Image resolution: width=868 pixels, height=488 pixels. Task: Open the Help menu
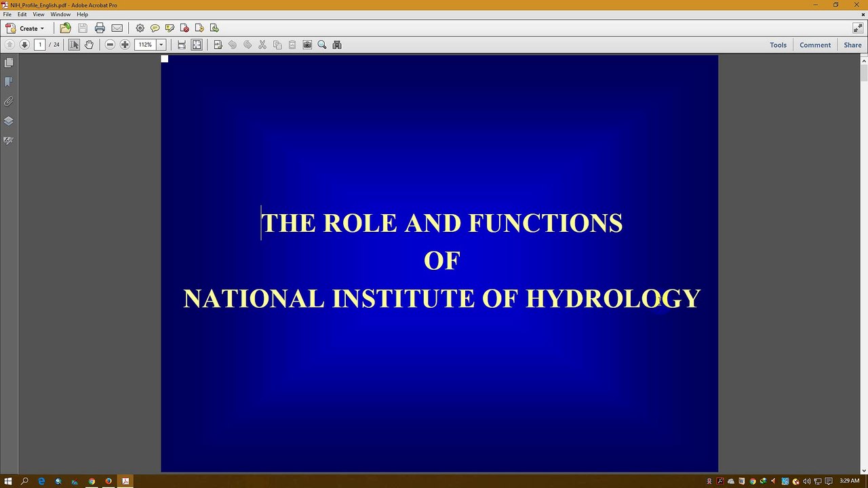click(83, 14)
